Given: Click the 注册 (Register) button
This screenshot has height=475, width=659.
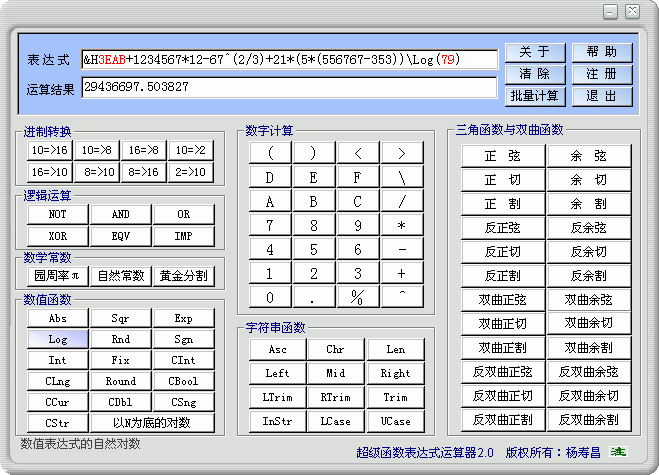Looking at the screenshot, I should point(602,74).
